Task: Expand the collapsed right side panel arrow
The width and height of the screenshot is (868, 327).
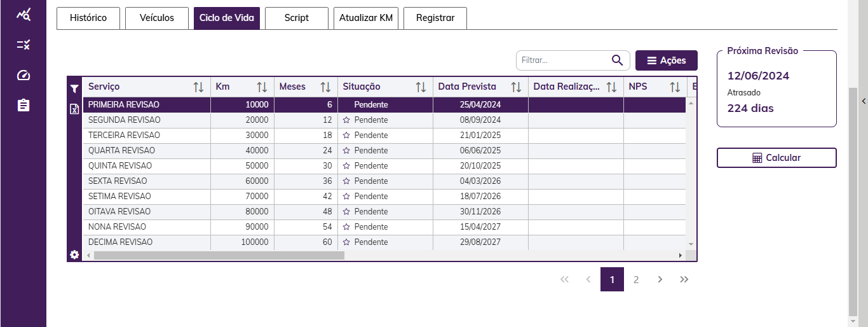Action: tap(864, 101)
